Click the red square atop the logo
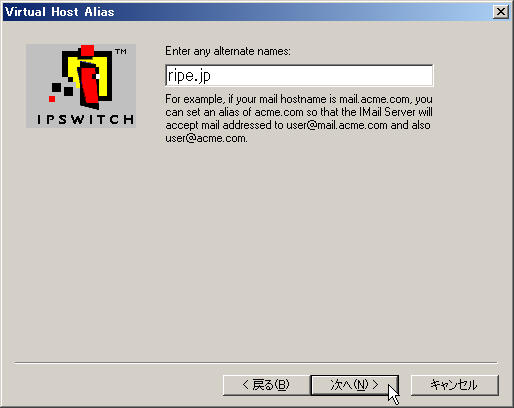The image size is (514, 408). coord(87,50)
